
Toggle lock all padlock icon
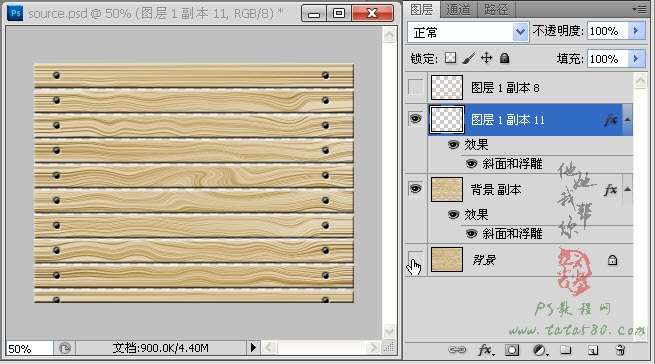click(x=505, y=58)
